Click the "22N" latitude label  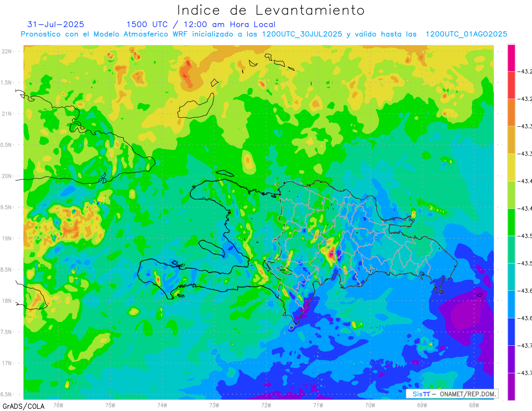point(7,51)
